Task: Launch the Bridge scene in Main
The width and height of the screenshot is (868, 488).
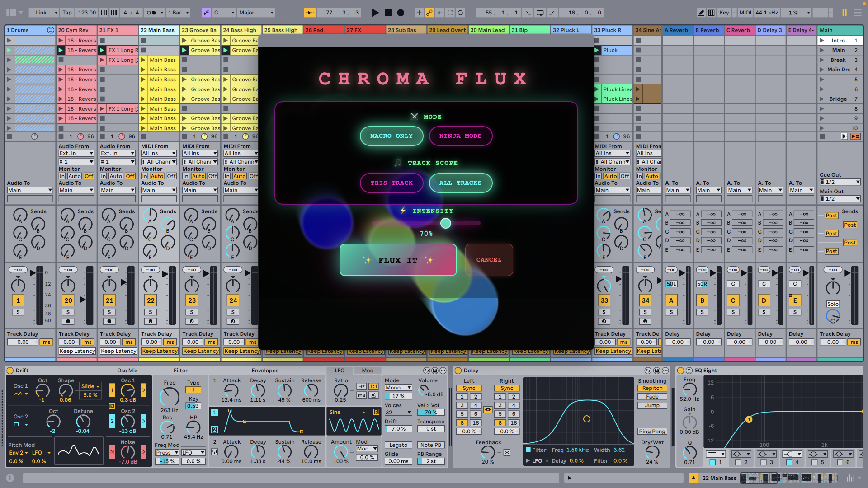Action: [821, 99]
